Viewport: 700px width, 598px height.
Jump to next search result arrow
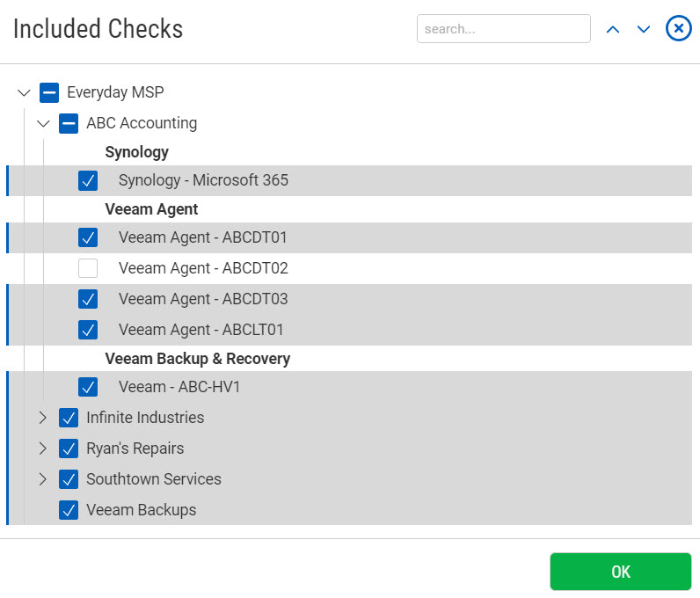(x=643, y=29)
